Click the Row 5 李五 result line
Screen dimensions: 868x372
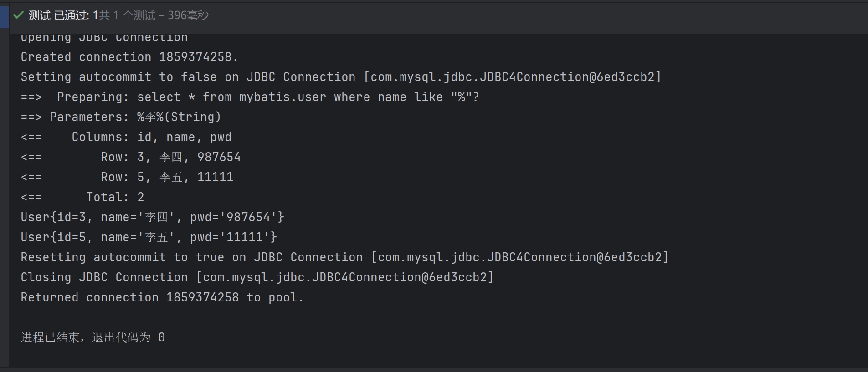tap(127, 177)
